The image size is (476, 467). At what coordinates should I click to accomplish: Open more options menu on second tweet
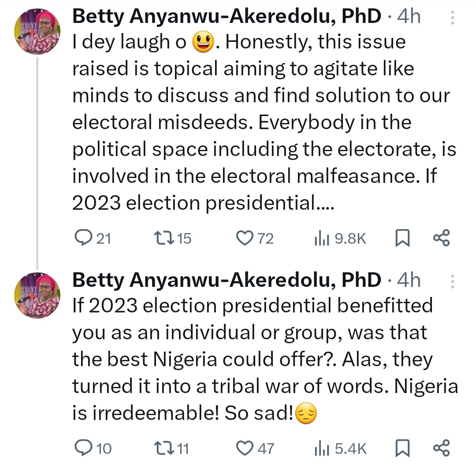[x=453, y=281]
